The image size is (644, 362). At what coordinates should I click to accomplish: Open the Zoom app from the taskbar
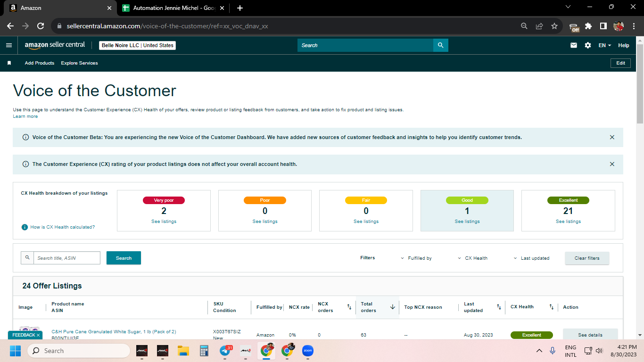click(308, 351)
